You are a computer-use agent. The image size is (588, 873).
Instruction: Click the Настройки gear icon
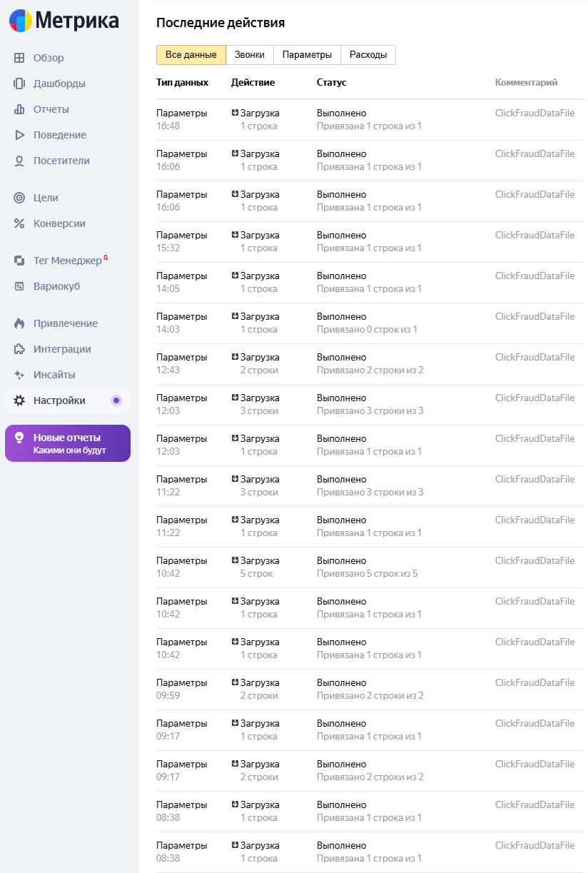pyautogui.click(x=19, y=400)
